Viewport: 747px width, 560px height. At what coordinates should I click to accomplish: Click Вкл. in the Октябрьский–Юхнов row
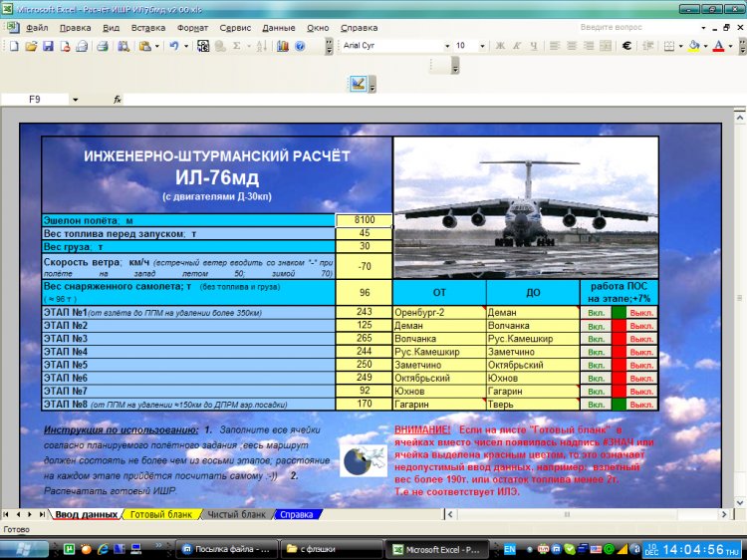(596, 379)
